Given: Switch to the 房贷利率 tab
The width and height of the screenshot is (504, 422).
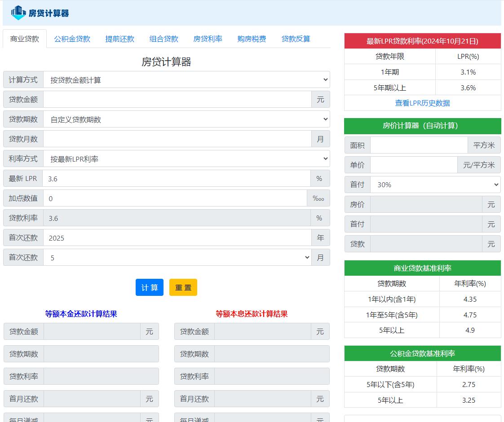Looking at the screenshot, I should click(208, 39).
